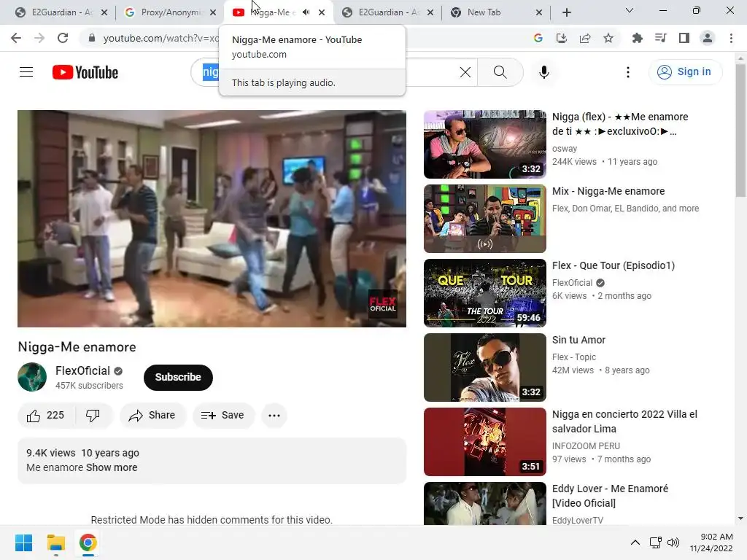The image size is (747, 560).
Task: Clear the YouTube search box text
Action: 465,72
